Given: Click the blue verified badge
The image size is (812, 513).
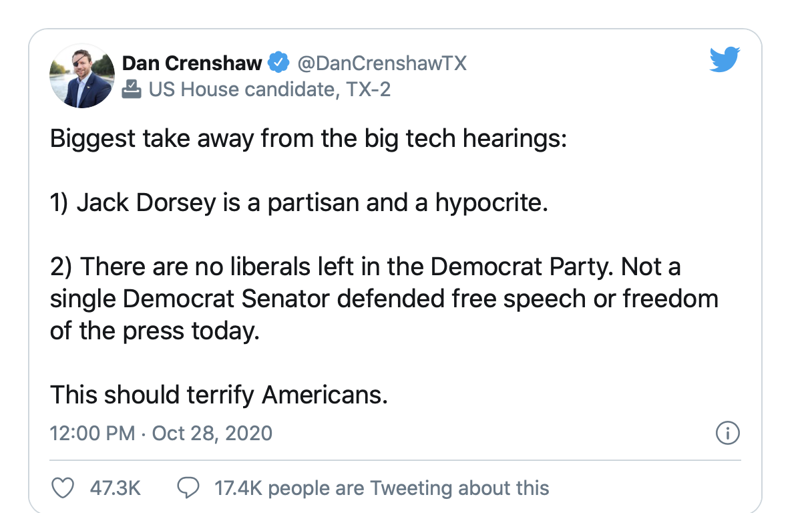Looking at the screenshot, I should [x=278, y=63].
